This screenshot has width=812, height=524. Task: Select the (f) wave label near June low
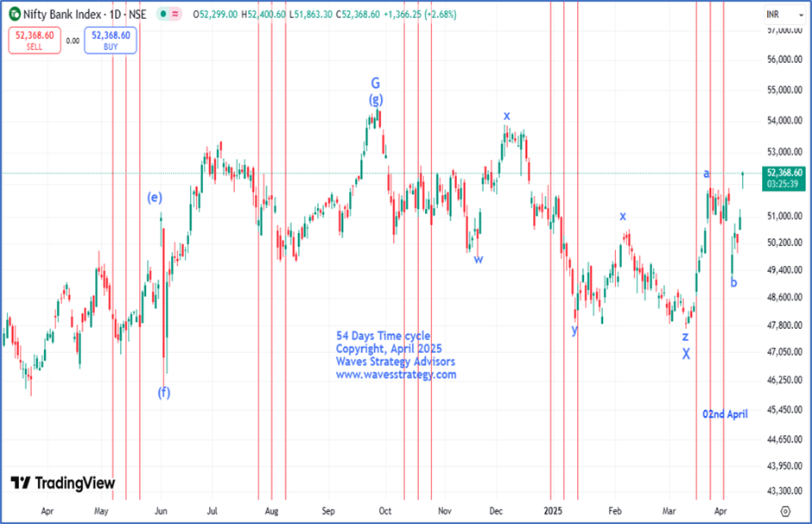click(x=163, y=393)
